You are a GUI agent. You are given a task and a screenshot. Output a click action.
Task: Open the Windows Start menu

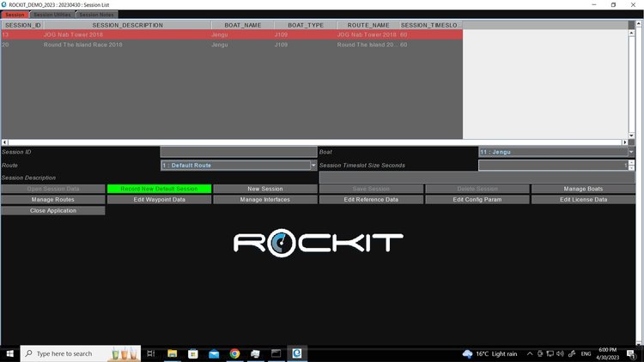9,353
